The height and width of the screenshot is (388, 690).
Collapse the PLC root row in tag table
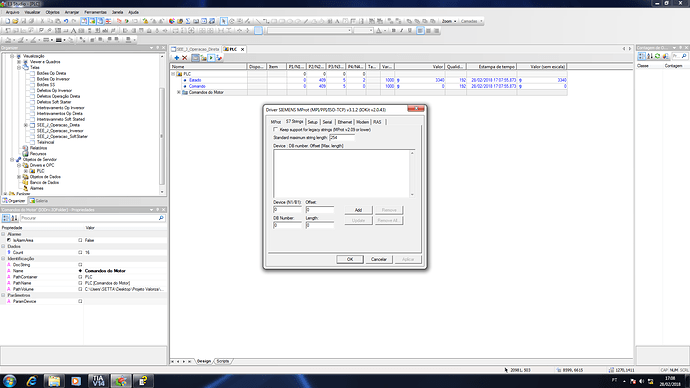(x=173, y=74)
